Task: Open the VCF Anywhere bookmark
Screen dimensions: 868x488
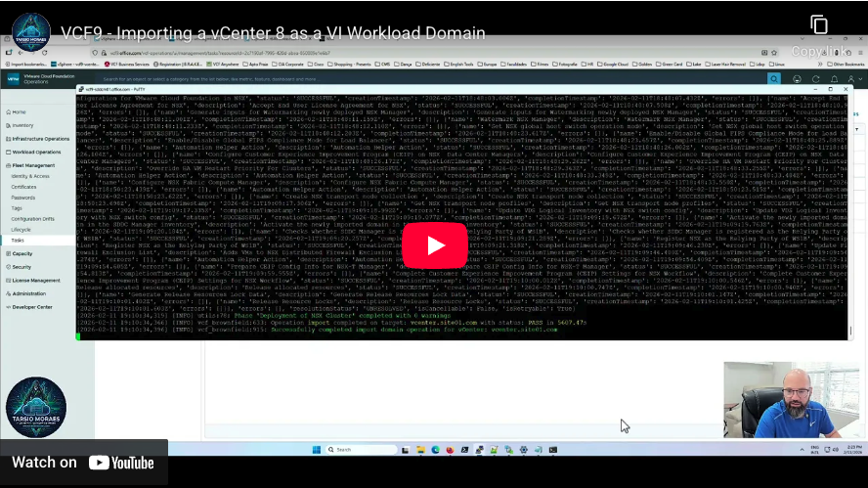Action: [x=223, y=65]
